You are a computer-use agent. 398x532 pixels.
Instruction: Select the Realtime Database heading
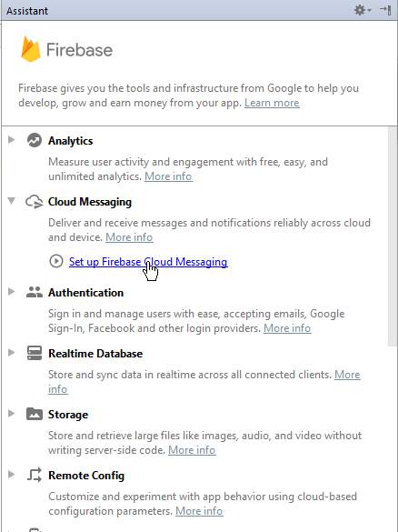95,354
